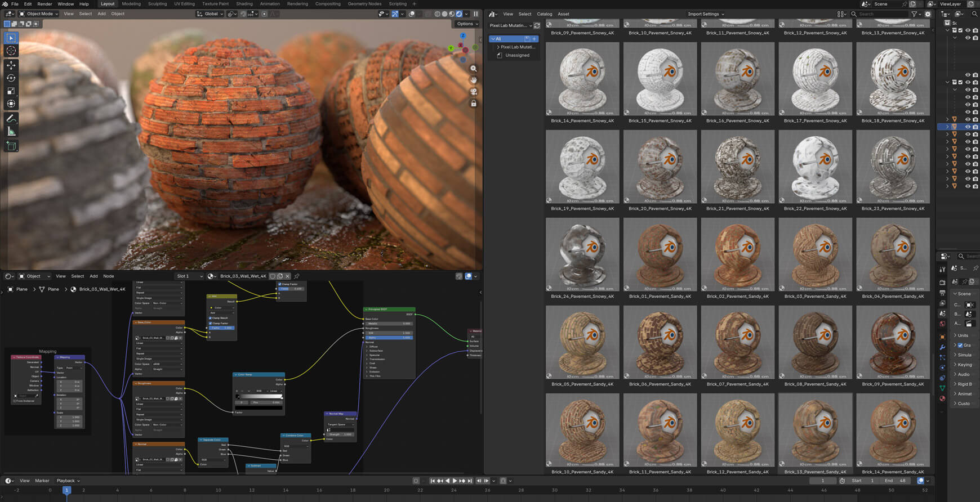Open the Render properties tab
The image size is (980, 502).
pyautogui.click(x=942, y=283)
